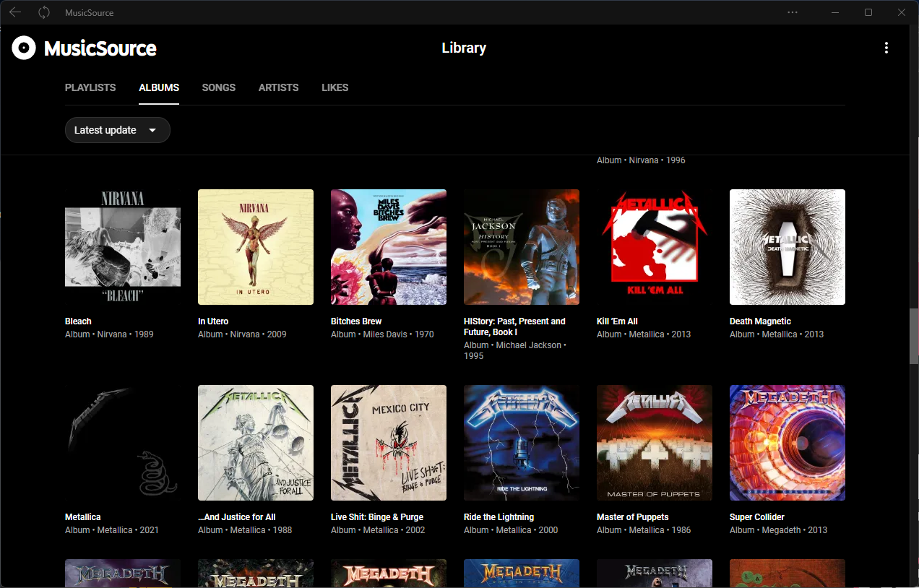Open the SONGS tab
The width and height of the screenshot is (919, 588).
tap(218, 87)
